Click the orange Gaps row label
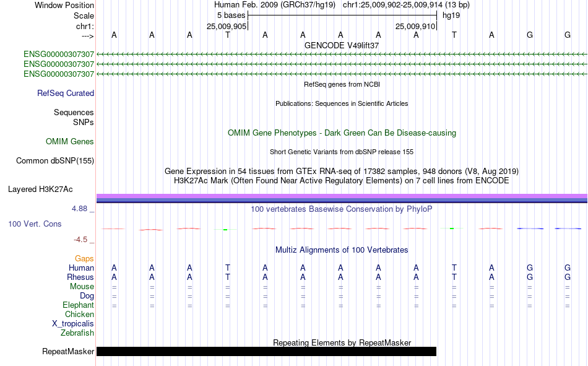 (84, 259)
